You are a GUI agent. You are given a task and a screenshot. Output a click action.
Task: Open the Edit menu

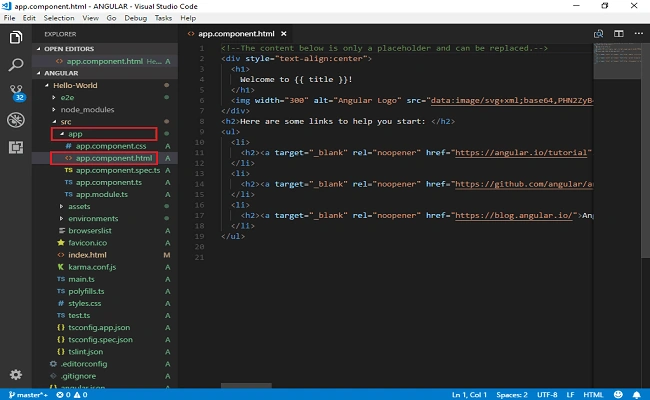[29, 18]
